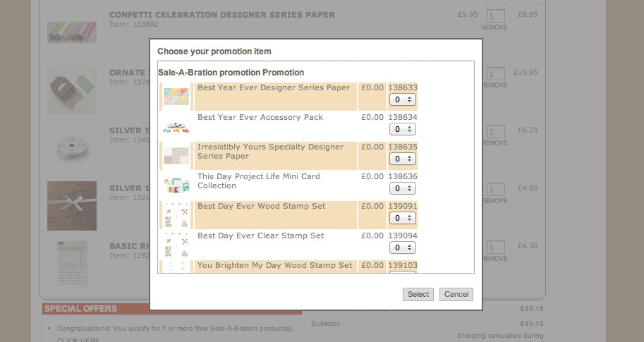The image size is (644, 342).
Task: Click the Confetti Celebration paper thumbnail in the cart
Action: pyautogui.click(x=72, y=32)
